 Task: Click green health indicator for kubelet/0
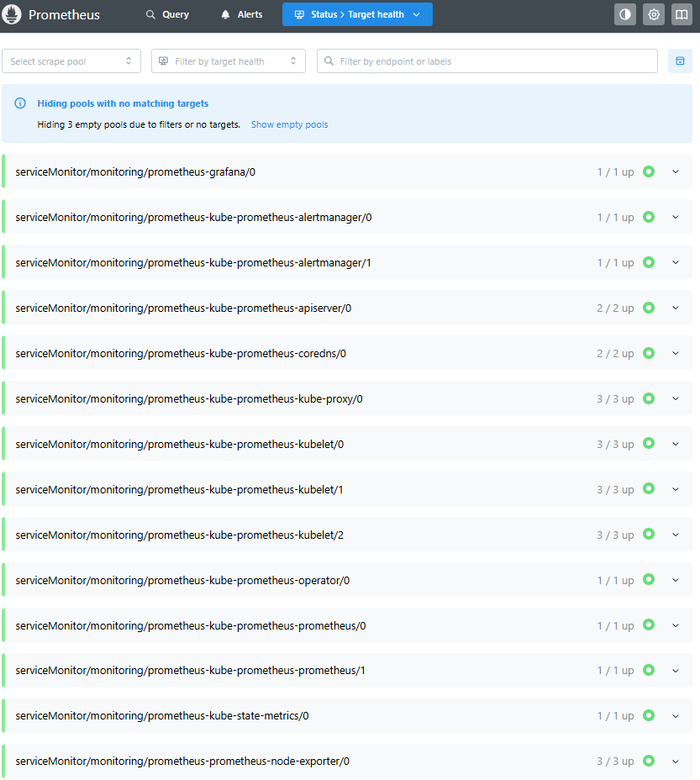(648, 443)
